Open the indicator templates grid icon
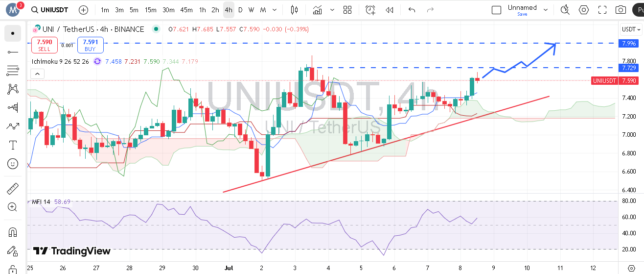 347,10
